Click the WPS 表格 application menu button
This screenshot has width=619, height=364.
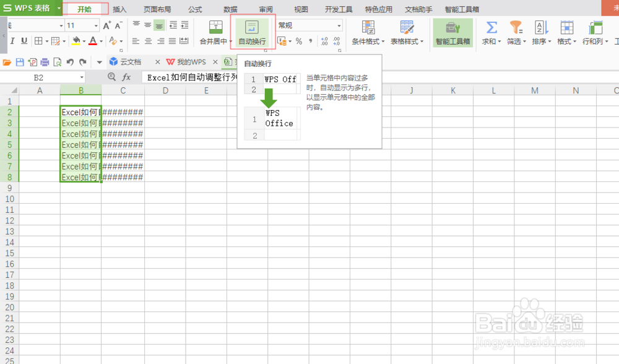coord(31,8)
